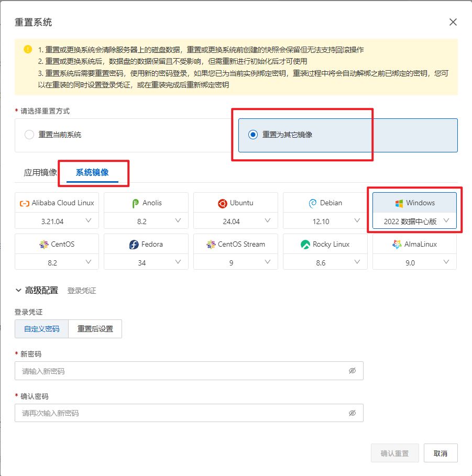Click the 取消 button
472x476 pixels.
441,453
